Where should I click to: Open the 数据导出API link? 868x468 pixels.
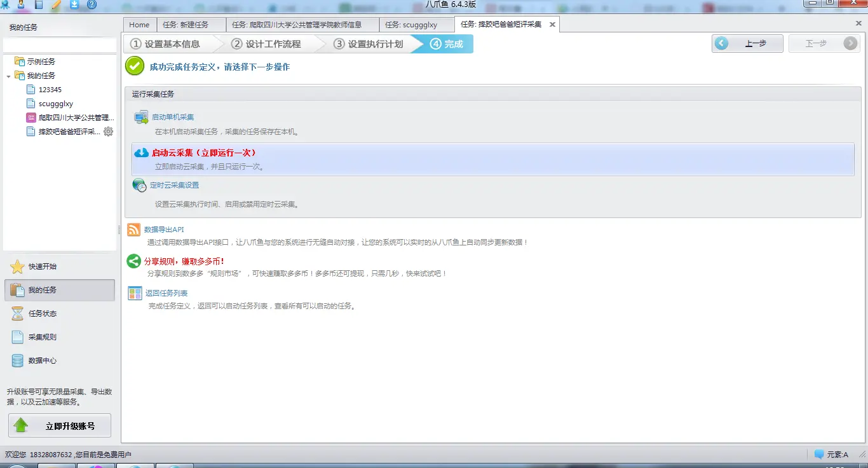point(164,230)
